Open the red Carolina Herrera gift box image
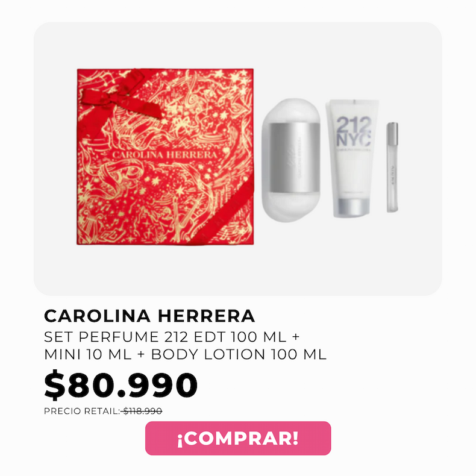This screenshot has height=476, width=476. click(x=165, y=157)
